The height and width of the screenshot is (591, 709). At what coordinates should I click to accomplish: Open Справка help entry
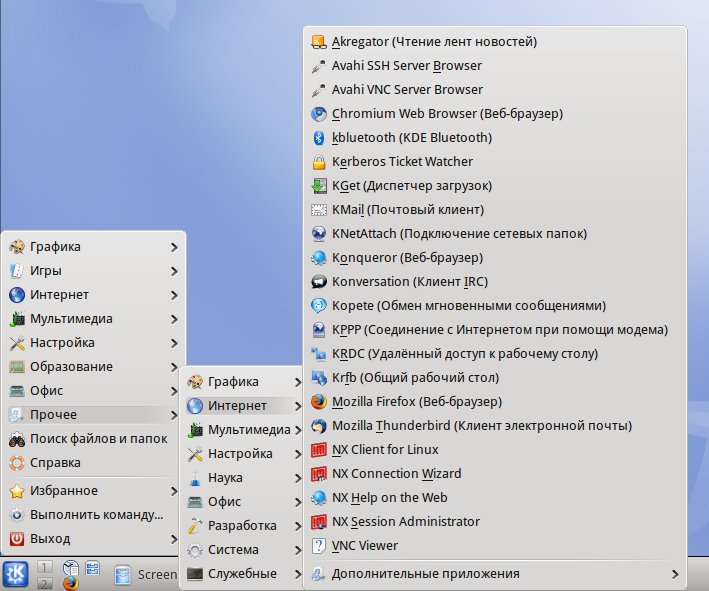pyautogui.click(x=94, y=463)
